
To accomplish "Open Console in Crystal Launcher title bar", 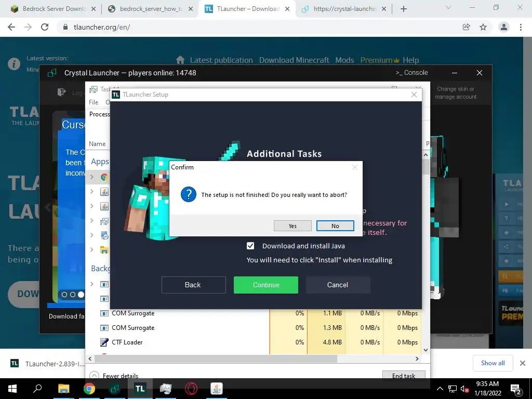I will pos(411,73).
